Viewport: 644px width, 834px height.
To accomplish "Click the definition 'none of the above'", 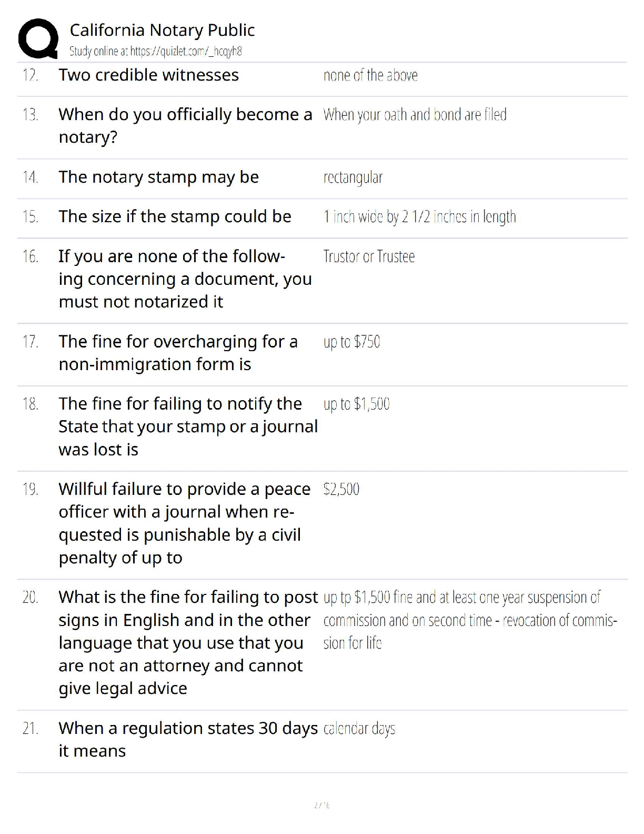I will click(x=370, y=75).
